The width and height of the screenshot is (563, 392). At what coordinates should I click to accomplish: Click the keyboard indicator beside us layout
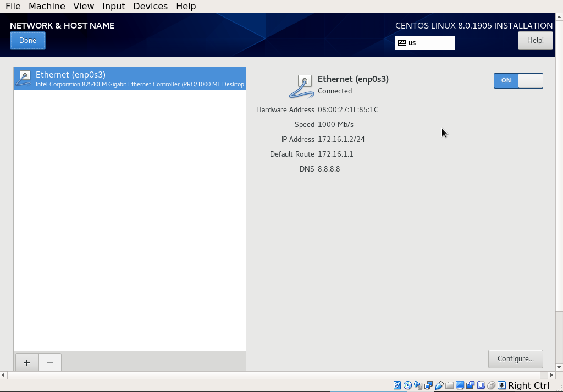[x=402, y=43]
